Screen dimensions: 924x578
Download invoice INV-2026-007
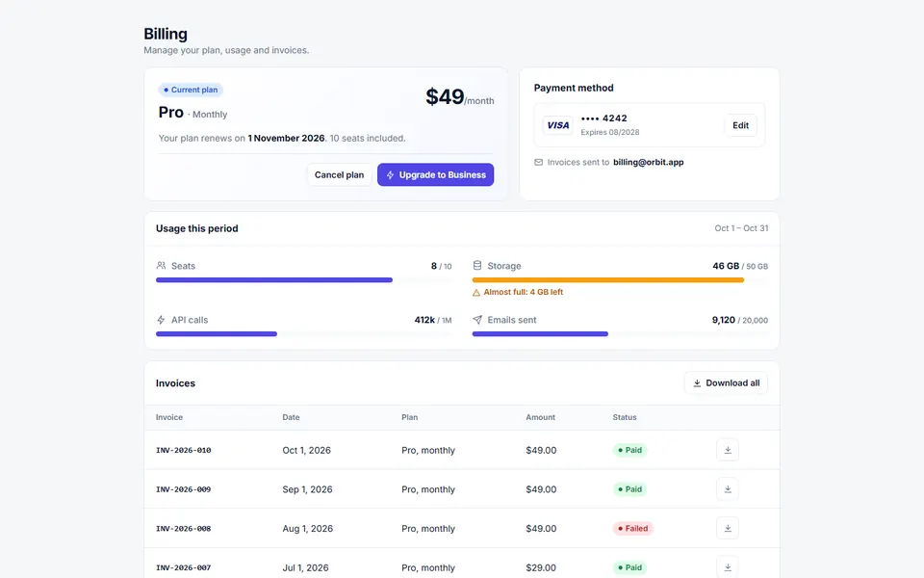point(728,567)
